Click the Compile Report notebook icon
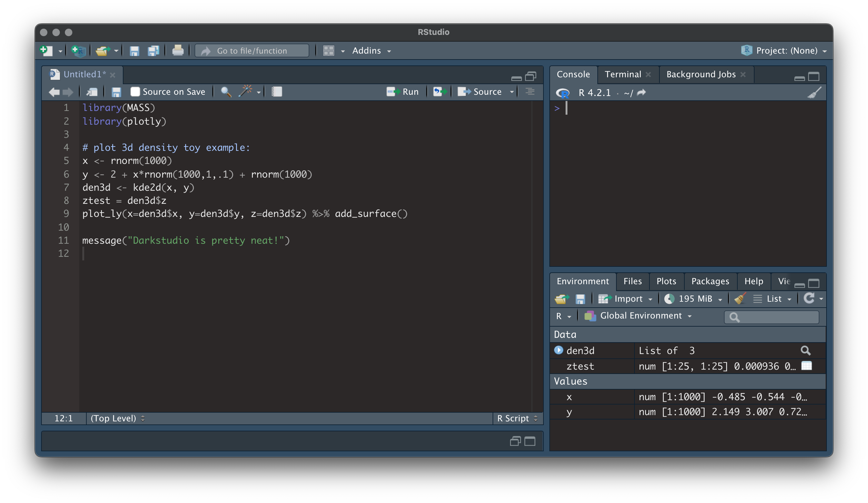This screenshot has width=868, height=503. [277, 92]
